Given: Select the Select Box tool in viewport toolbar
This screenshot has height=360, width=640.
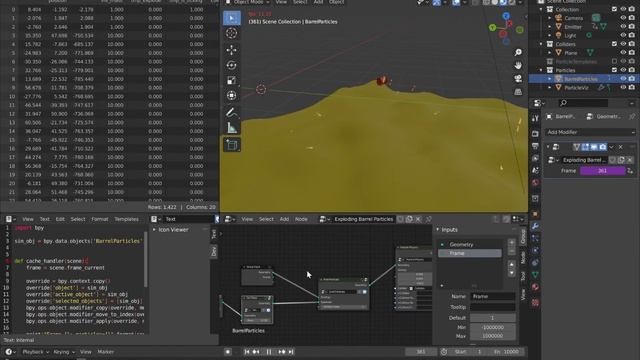Looking at the screenshot, I should point(231,18).
